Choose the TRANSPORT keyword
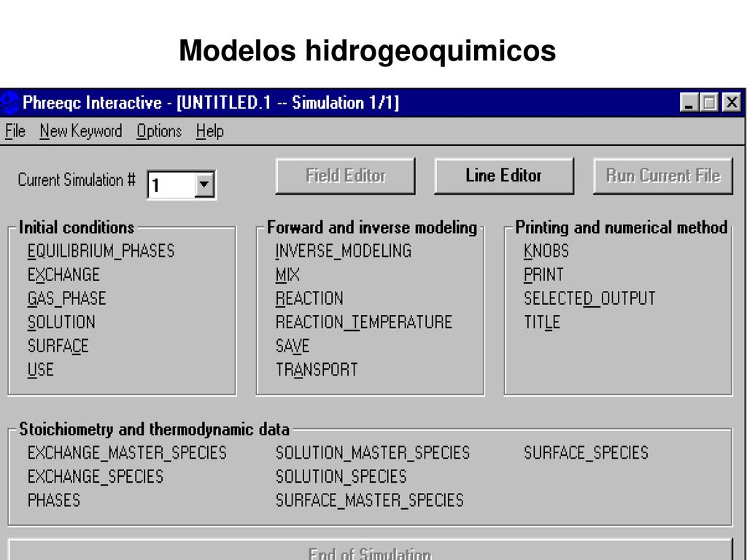This screenshot has height=560, width=747. pos(317,370)
